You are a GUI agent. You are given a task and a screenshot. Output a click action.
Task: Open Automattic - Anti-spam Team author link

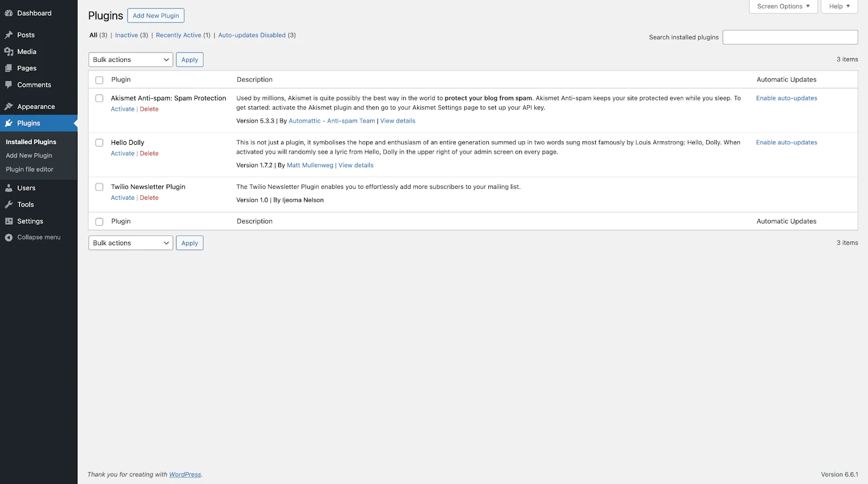pyautogui.click(x=332, y=121)
